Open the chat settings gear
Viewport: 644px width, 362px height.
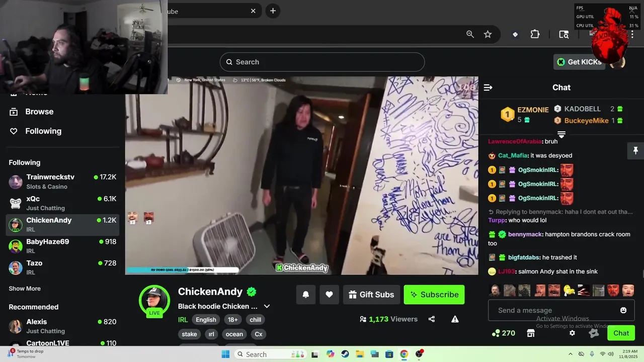(x=572, y=333)
